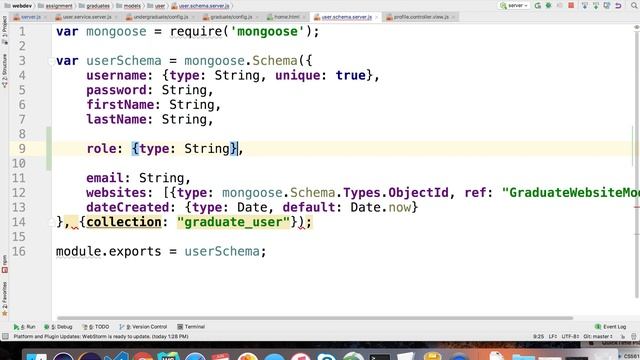
Task: Click module.exports on line 16
Action: pos(109,251)
